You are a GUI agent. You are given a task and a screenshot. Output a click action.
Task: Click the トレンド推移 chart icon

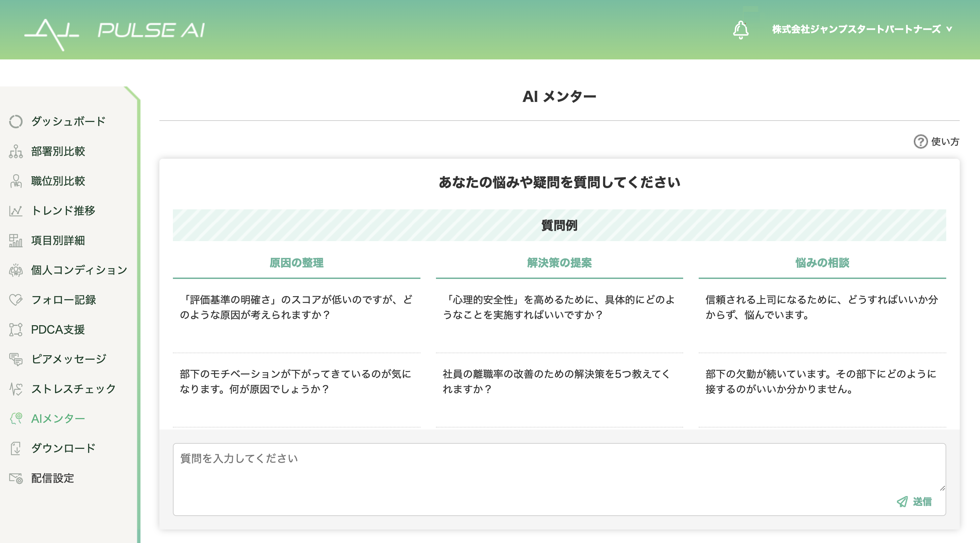pyautogui.click(x=16, y=211)
